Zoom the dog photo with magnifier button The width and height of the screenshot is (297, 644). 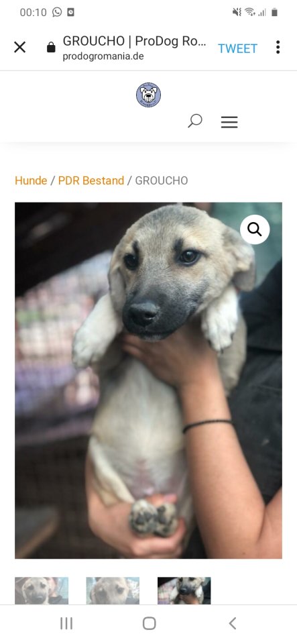[x=255, y=229]
